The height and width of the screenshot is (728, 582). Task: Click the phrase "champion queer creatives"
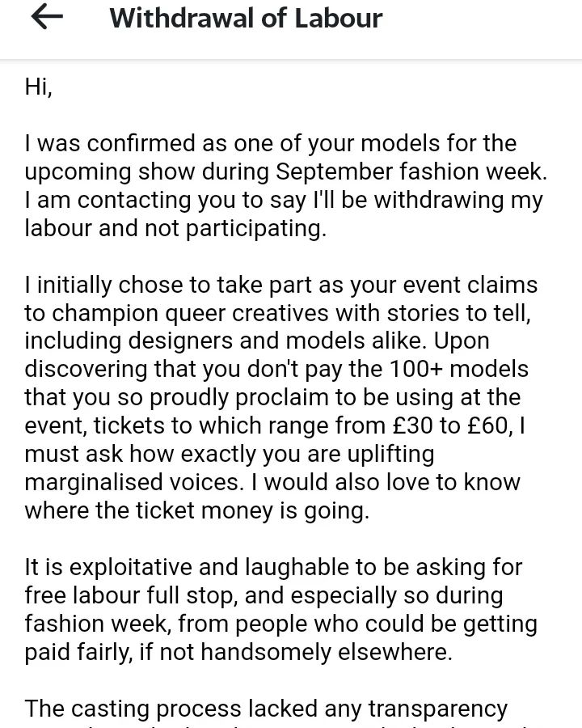click(170, 314)
